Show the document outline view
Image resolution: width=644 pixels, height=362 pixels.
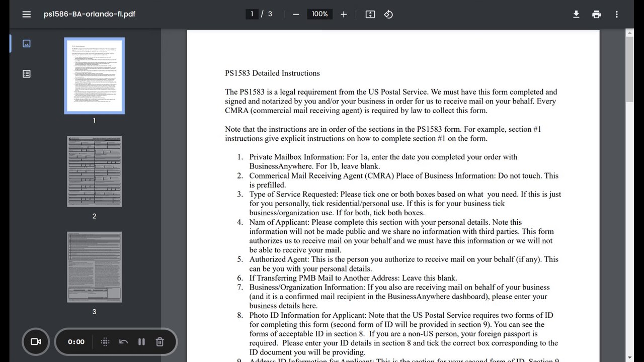coord(27,74)
